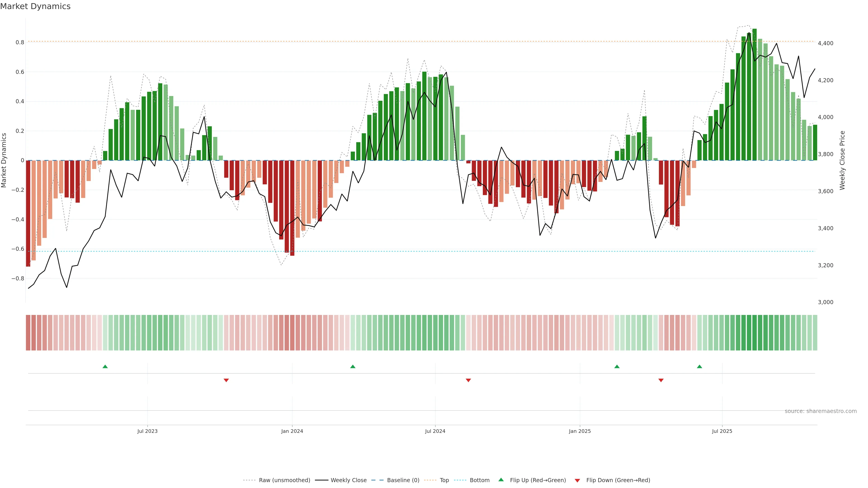Toggle the Bottom legend entry
The width and height of the screenshot is (868, 488).
click(x=479, y=480)
